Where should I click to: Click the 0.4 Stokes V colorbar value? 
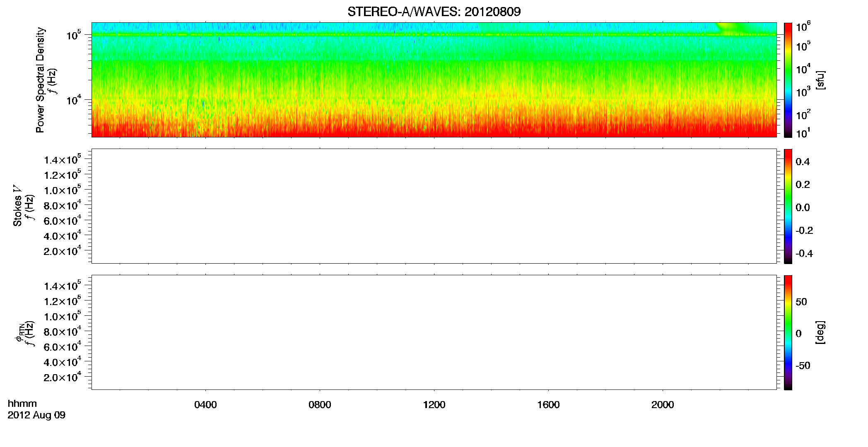pos(803,162)
